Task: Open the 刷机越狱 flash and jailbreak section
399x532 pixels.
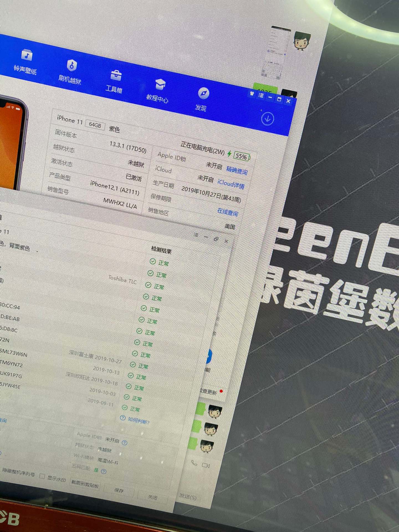Action: pos(70,72)
